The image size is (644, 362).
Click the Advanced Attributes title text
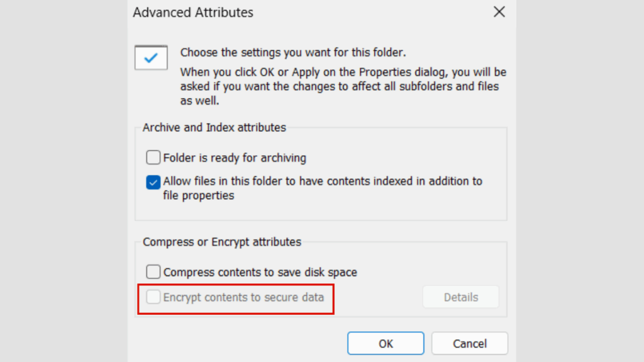192,12
